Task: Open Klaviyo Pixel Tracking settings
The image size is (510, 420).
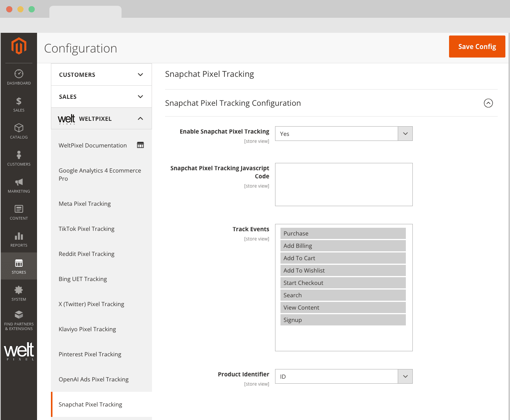Action: (x=101, y=329)
